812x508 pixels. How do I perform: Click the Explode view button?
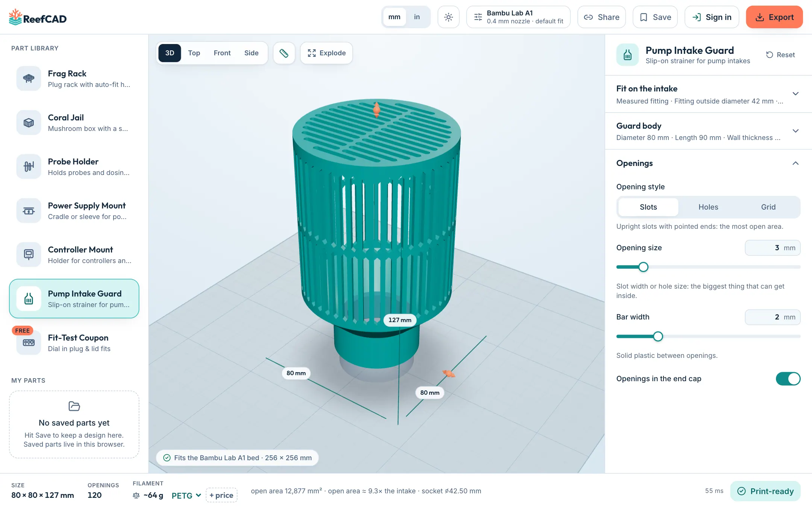tap(326, 53)
